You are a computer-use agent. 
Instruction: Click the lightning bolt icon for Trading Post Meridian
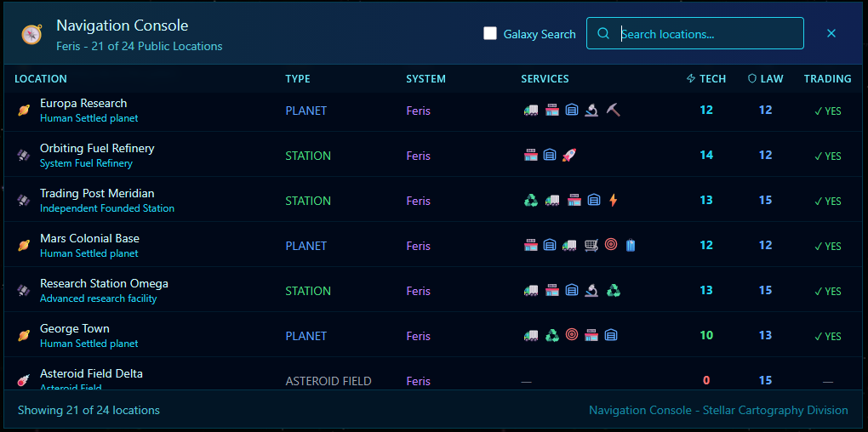pyautogui.click(x=613, y=200)
